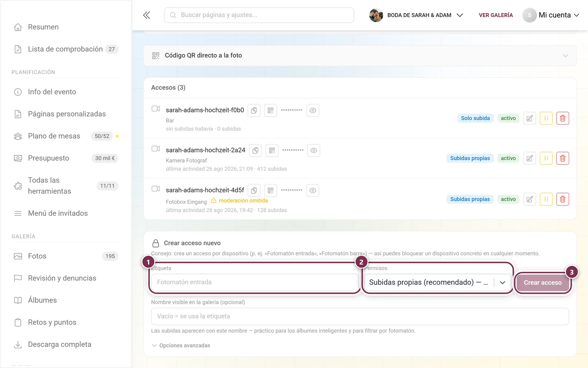
Task: Show QR code for sarah-adams-hochzeit-4d5f
Action: point(271,191)
